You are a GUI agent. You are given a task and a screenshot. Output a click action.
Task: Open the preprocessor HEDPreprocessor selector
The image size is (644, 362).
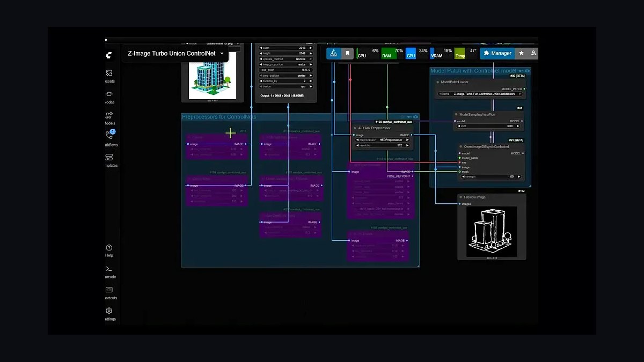(x=382, y=140)
